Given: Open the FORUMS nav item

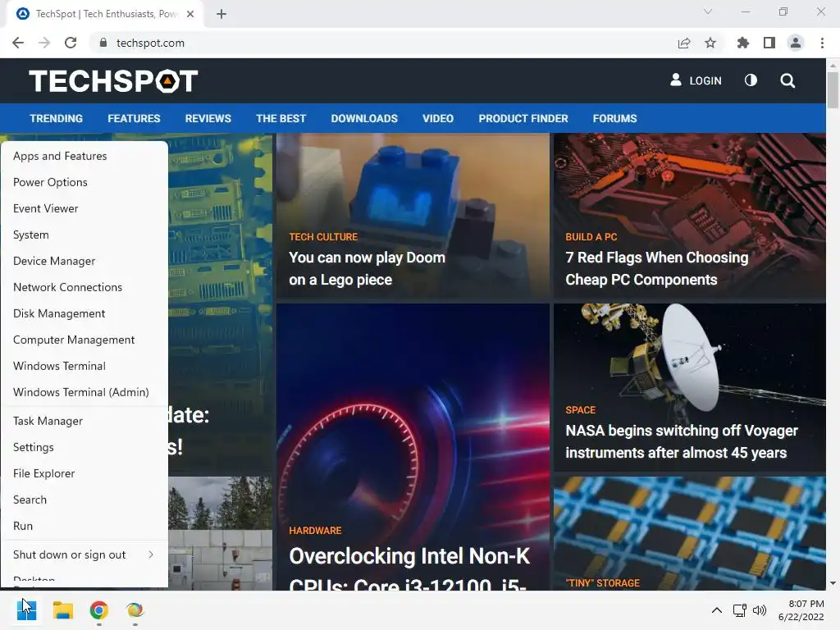Looking at the screenshot, I should [x=615, y=118].
